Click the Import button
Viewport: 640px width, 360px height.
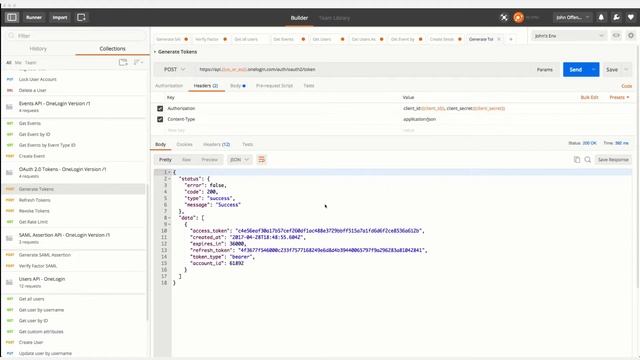[60, 17]
